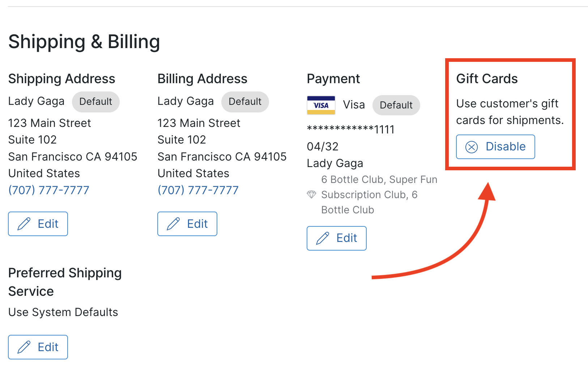Disable customer's gift cards for shipments
588x371 pixels.
pyautogui.click(x=495, y=147)
